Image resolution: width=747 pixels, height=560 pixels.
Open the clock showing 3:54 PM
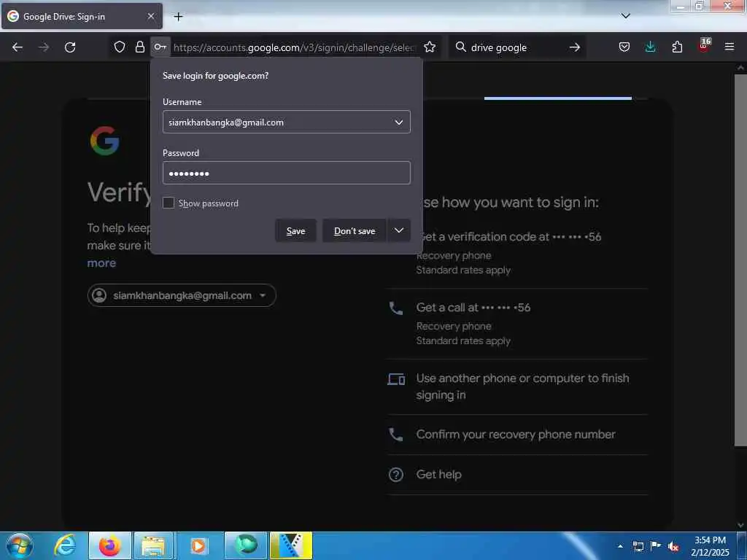(710, 546)
